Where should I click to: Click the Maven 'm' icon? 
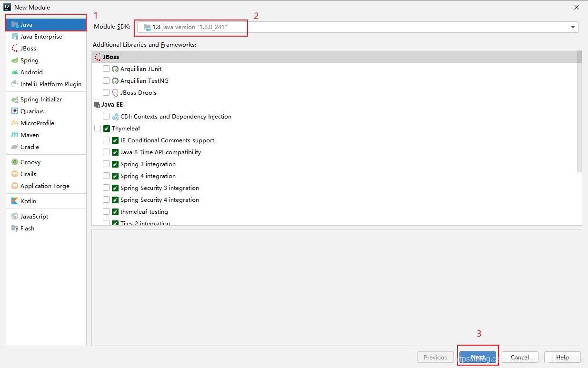(x=15, y=135)
